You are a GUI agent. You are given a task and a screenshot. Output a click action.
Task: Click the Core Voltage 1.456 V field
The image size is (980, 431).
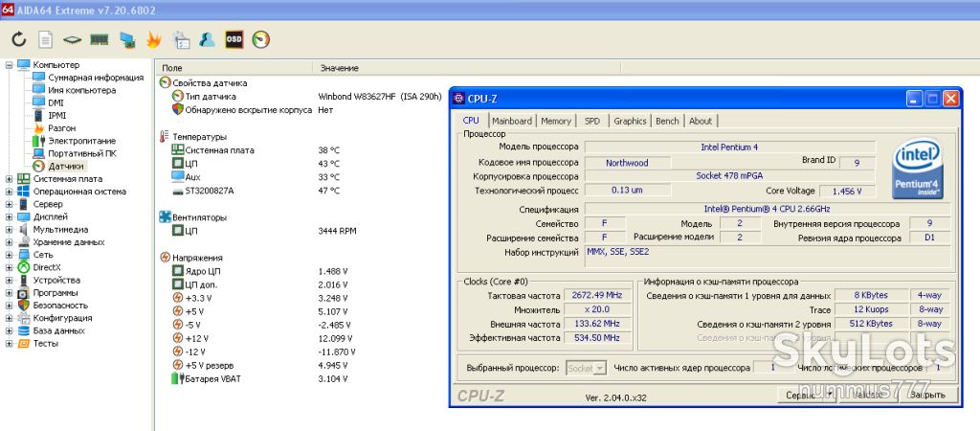848,191
